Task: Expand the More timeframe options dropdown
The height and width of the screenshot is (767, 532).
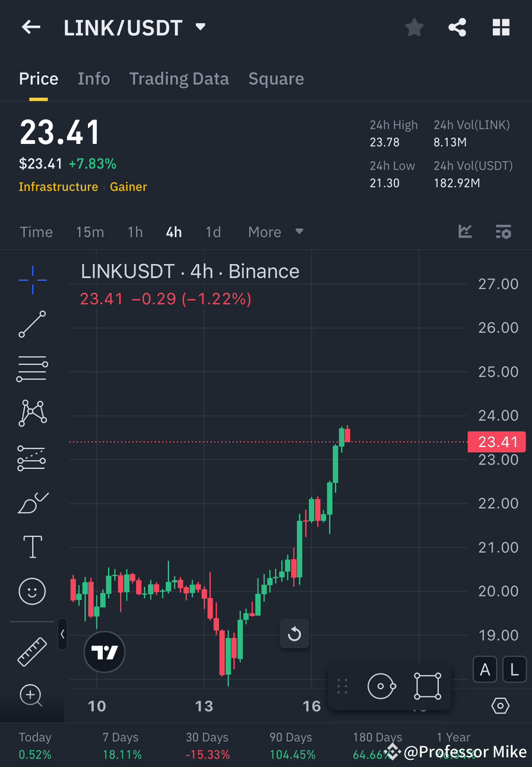Action: coord(275,232)
